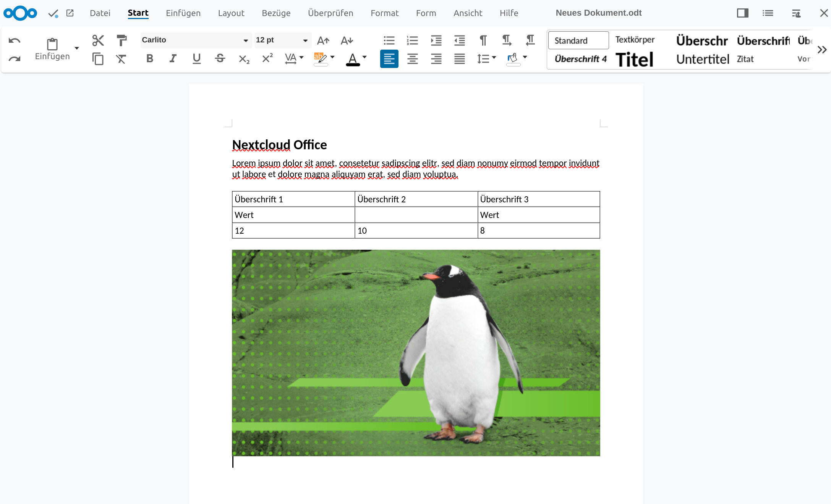Click the Bold formatting icon

[150, 59]
